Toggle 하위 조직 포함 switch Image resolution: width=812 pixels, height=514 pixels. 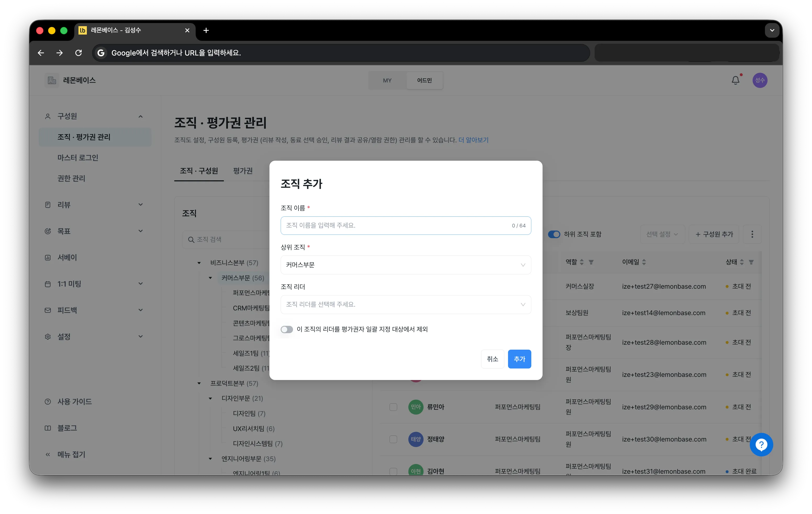554,234
